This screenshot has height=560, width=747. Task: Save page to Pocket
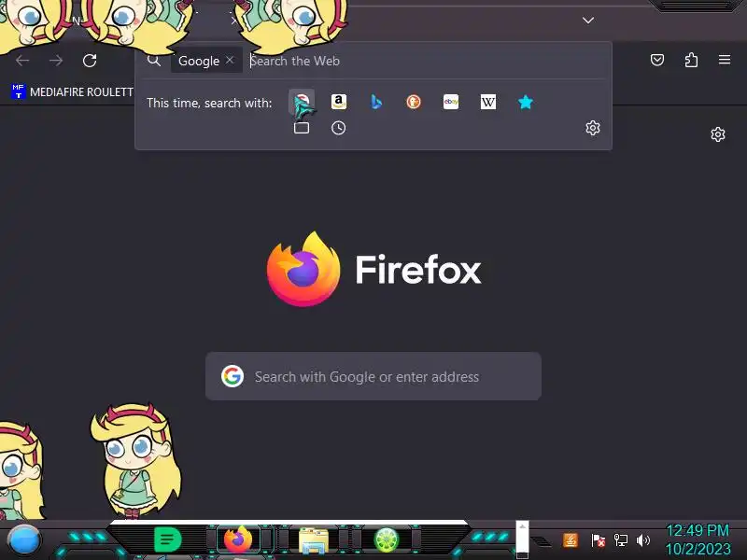657,60
